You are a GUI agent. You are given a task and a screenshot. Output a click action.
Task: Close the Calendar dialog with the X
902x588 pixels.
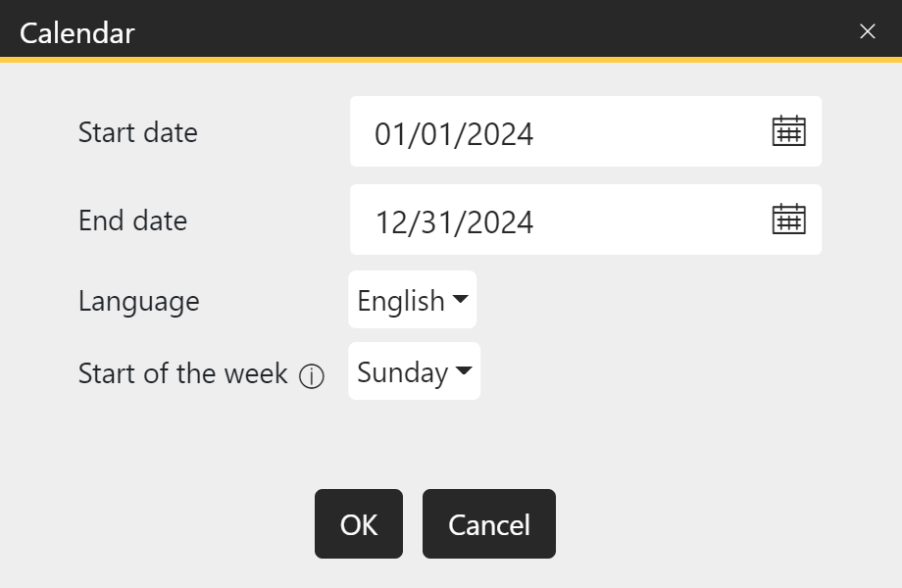pyautogui.click(x=867, y=30)
